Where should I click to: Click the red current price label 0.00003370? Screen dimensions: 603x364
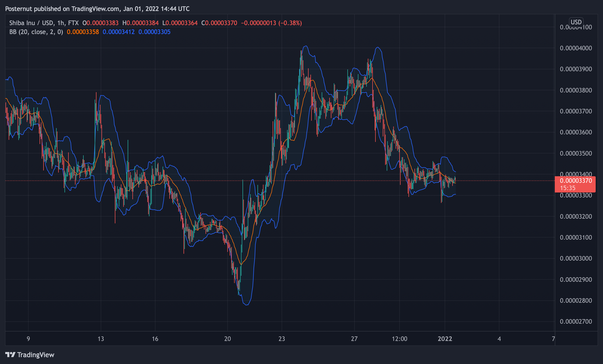(x=576, y=181)
